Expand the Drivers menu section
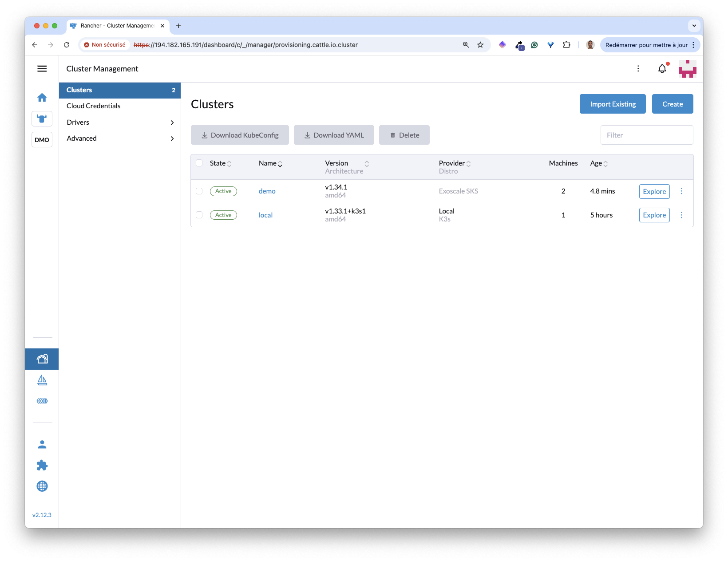The height and width of the screenshot is (561, 728). [120, 122]
